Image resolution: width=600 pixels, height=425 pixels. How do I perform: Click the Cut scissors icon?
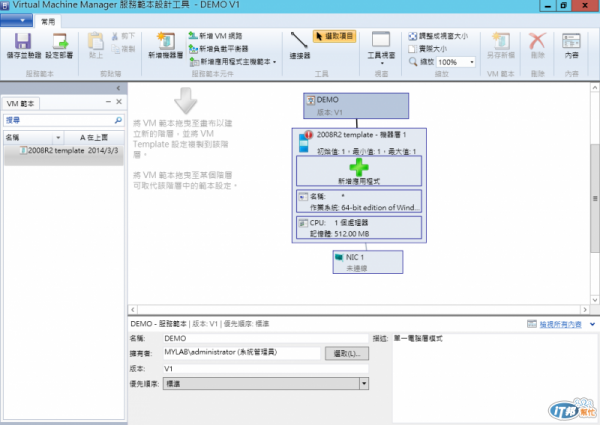point(115,36)
